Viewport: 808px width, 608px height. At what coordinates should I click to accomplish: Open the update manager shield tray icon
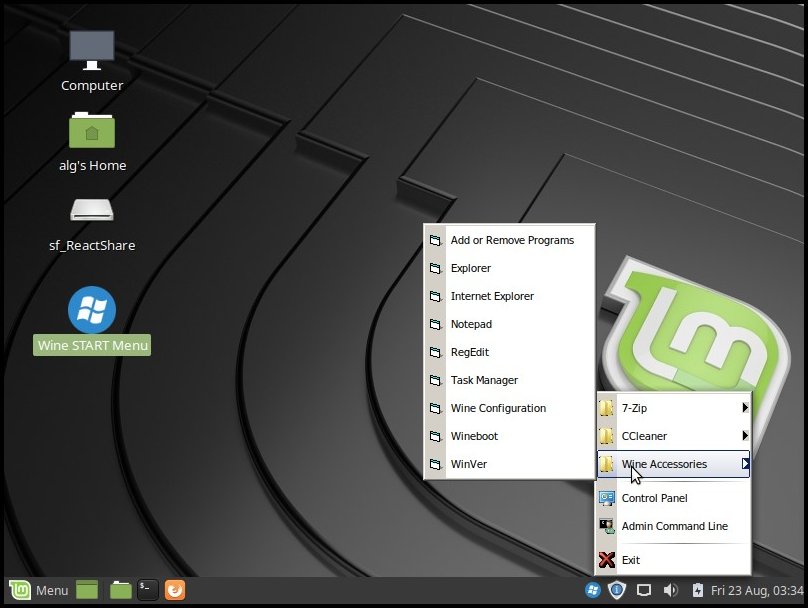click(617, 590)
